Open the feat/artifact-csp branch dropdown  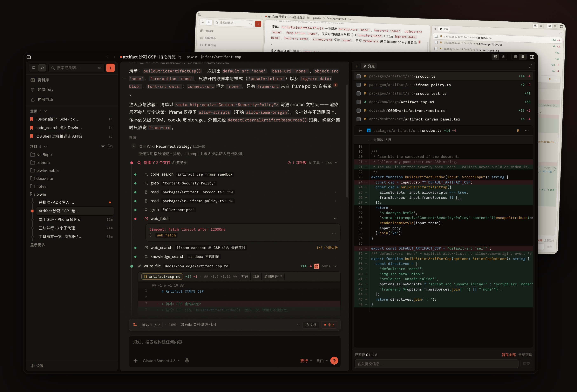pyautogui.click(x=223, y=57)
